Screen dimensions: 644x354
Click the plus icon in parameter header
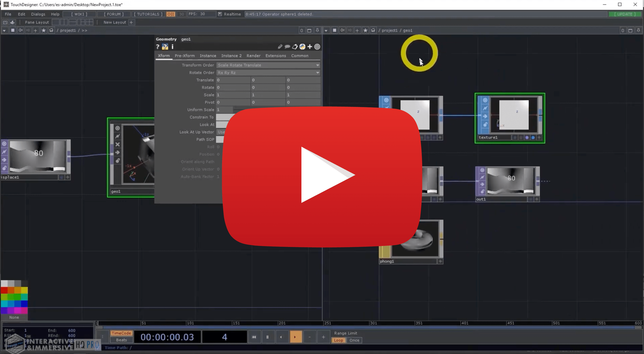[310, 47]
